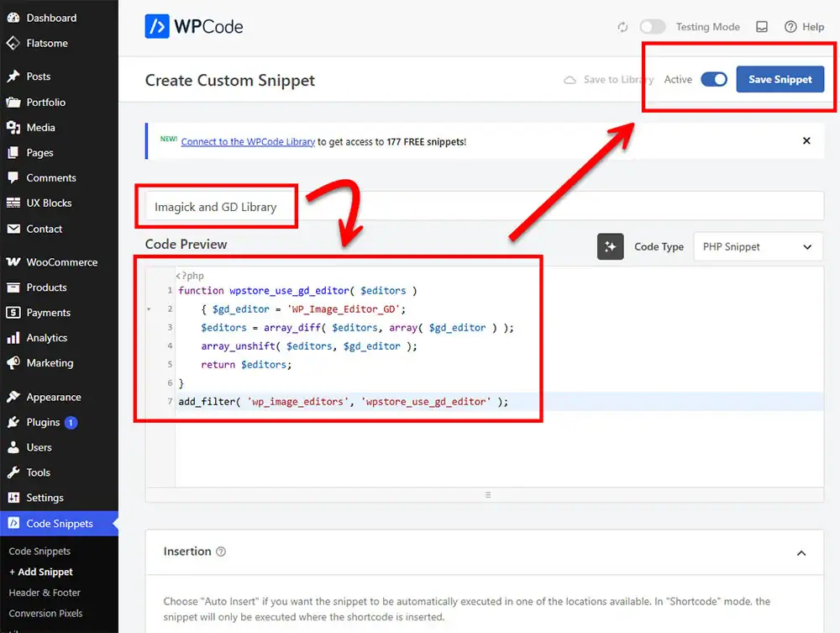The height and width of the screenshot is (633, 840).
Task: Click the Plugins plug icon
Action: tap(13, 422)
